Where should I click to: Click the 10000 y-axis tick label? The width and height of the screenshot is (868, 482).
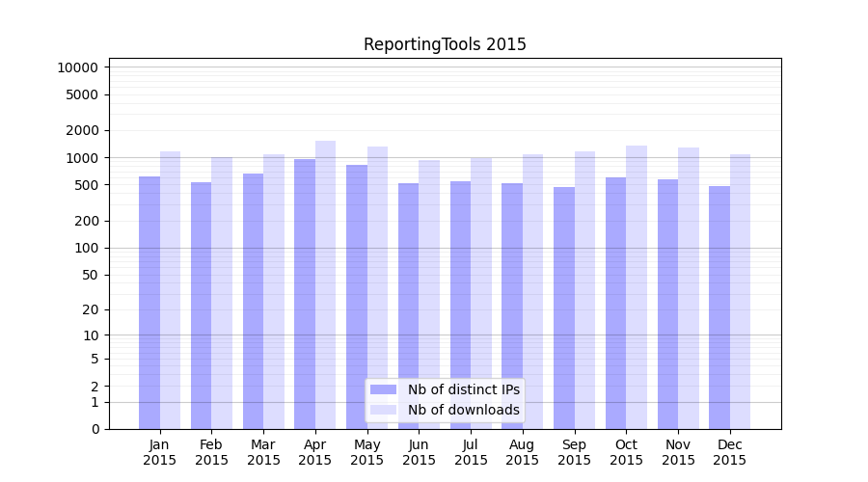pos(77,67)
